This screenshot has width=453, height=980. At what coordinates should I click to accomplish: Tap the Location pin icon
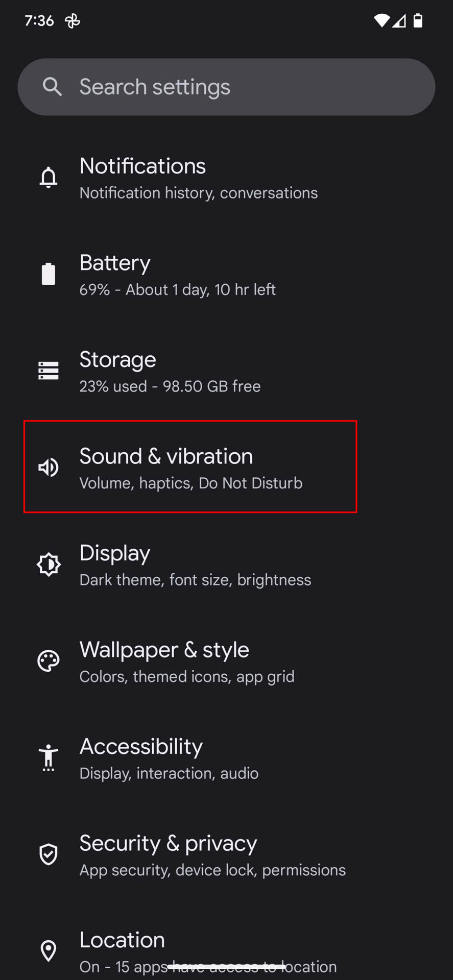click(49, 950)
